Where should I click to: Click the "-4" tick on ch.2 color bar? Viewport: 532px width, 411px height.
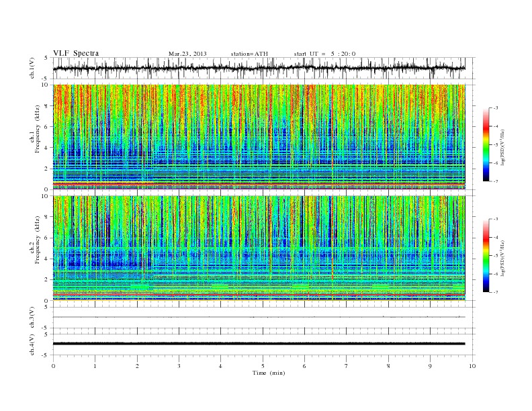(x=495, y=237)
